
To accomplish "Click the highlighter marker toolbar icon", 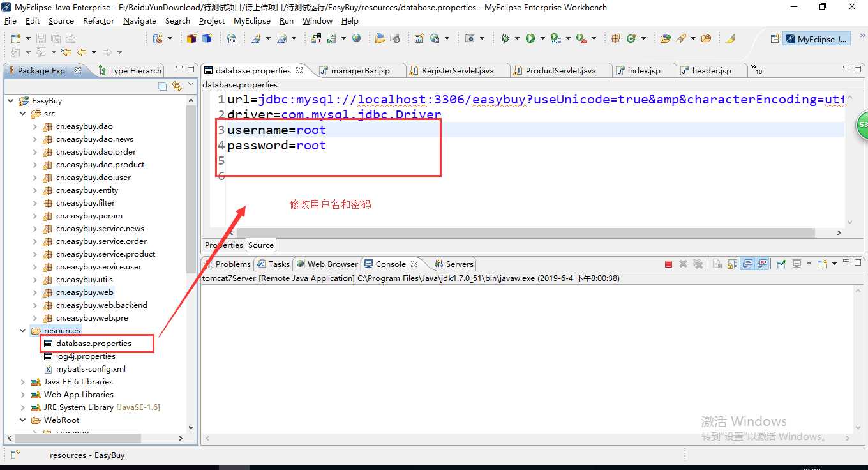I will click(x=731, y=38).
